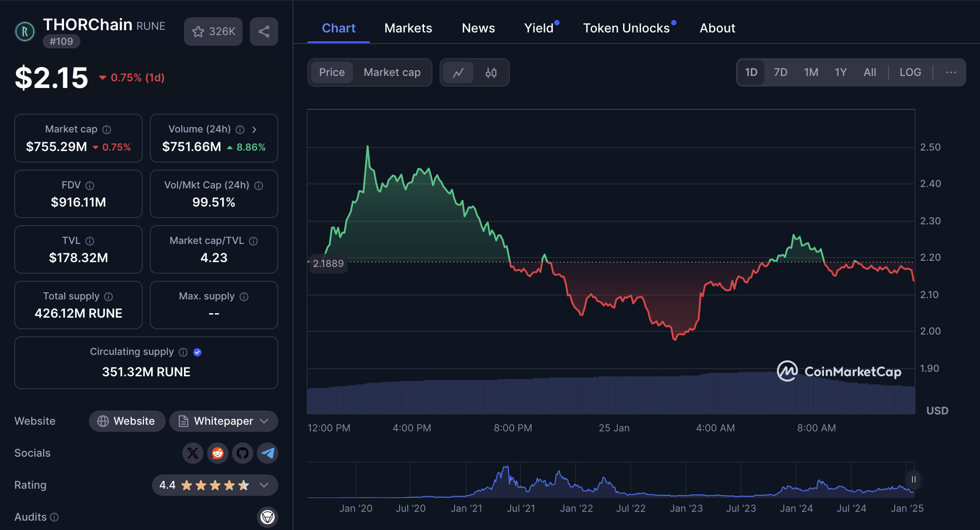The image size is (980, 530).
Task: Click Market cap/TVL info icon
Action: [x=253, y=241]
